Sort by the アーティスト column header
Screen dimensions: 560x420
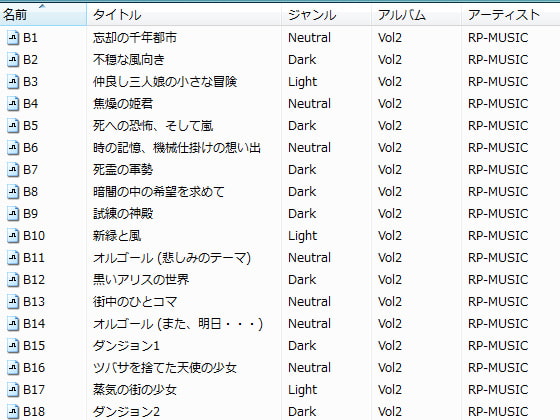(x=511, y=15)
